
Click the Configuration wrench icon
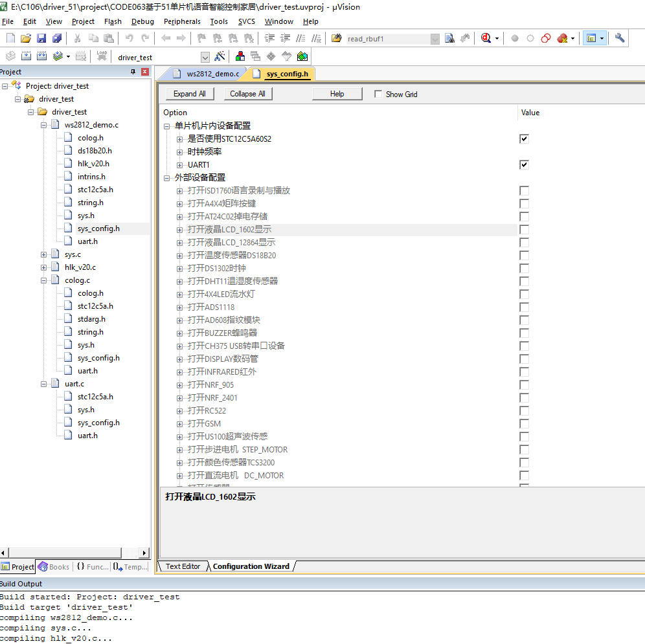pos(620,38)
